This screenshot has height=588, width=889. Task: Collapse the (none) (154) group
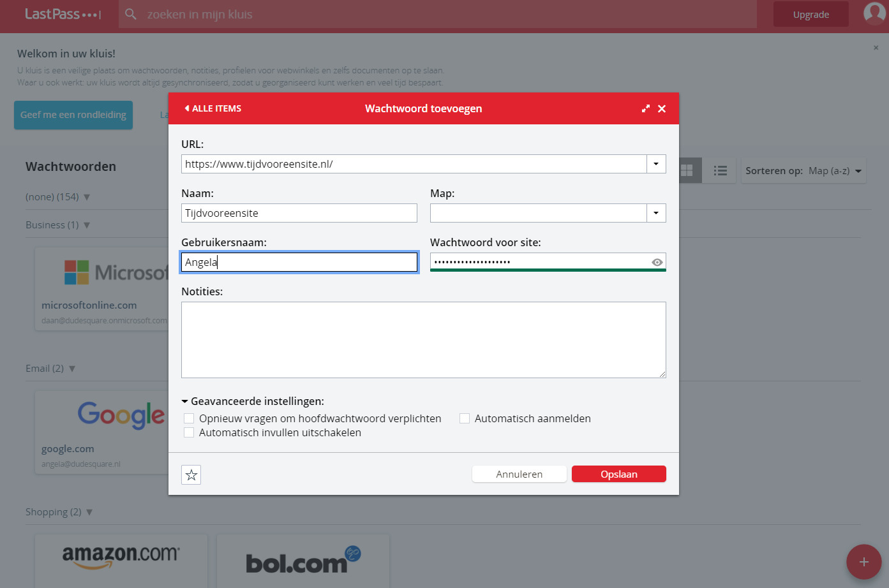pos(87,197)
